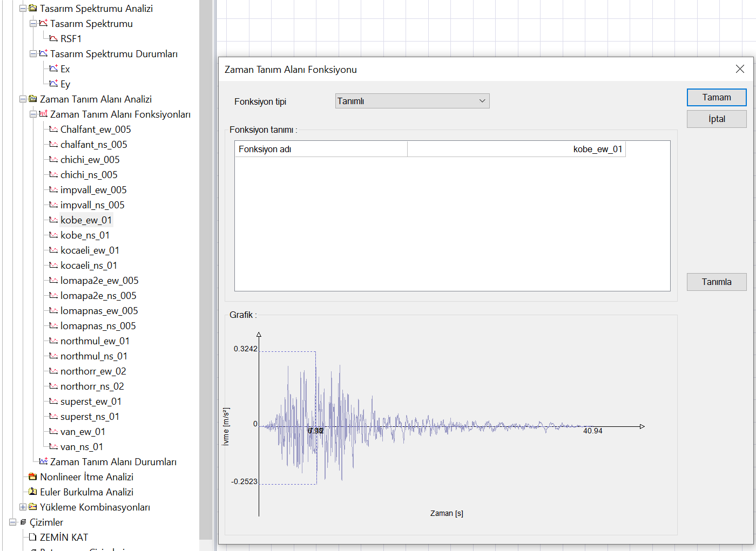Select impvall_ew_005 in the tree
Screen dimensions: 756x551
(x=93, y=190)
